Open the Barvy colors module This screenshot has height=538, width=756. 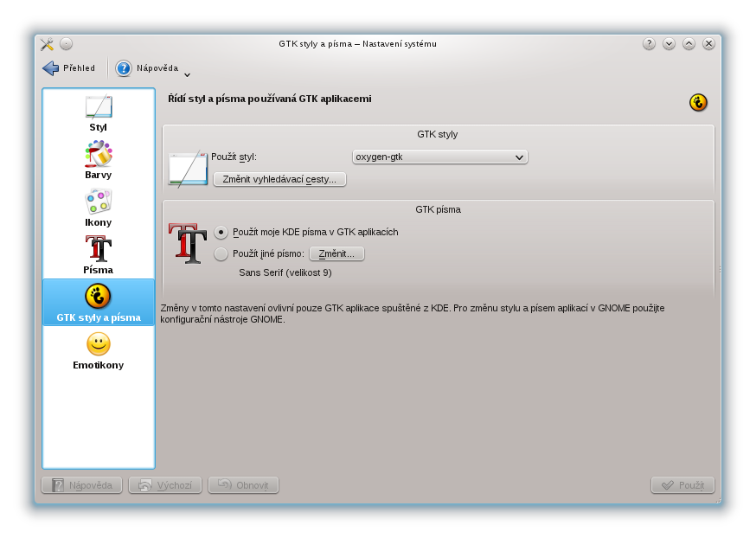click(99, 160)
